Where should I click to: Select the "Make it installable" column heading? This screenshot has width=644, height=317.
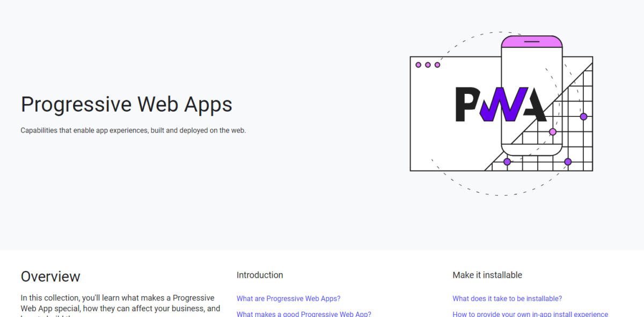[x=487, y=275]
